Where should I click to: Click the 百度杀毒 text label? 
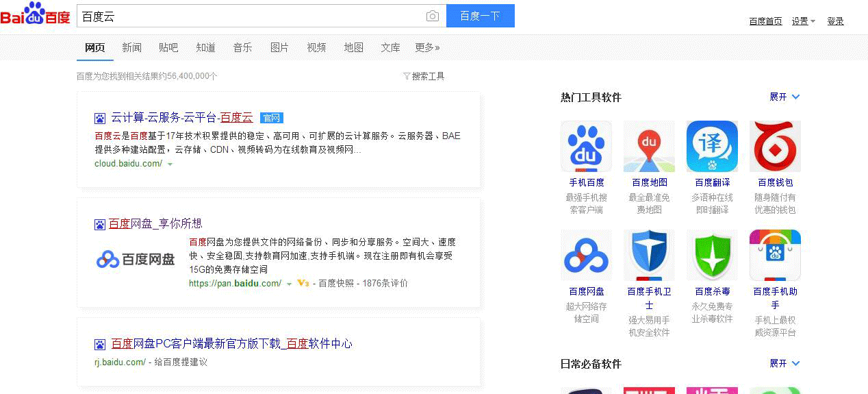pos(713,291)
